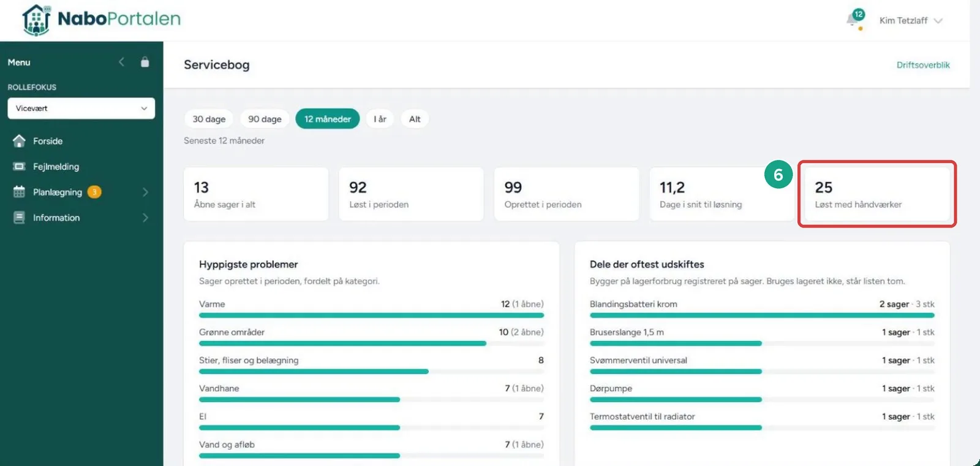The height and width of the screenshot is (466, 980).
Task: Click the Vand og afløb label
Action: pos(227,445)
